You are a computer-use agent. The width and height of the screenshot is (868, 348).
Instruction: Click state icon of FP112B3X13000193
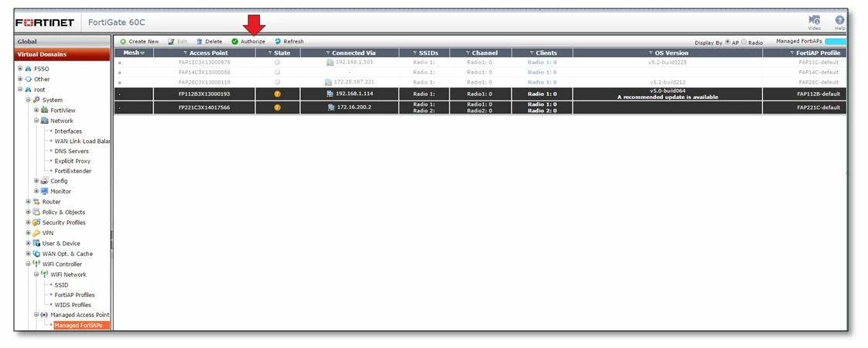pos(277,94)
